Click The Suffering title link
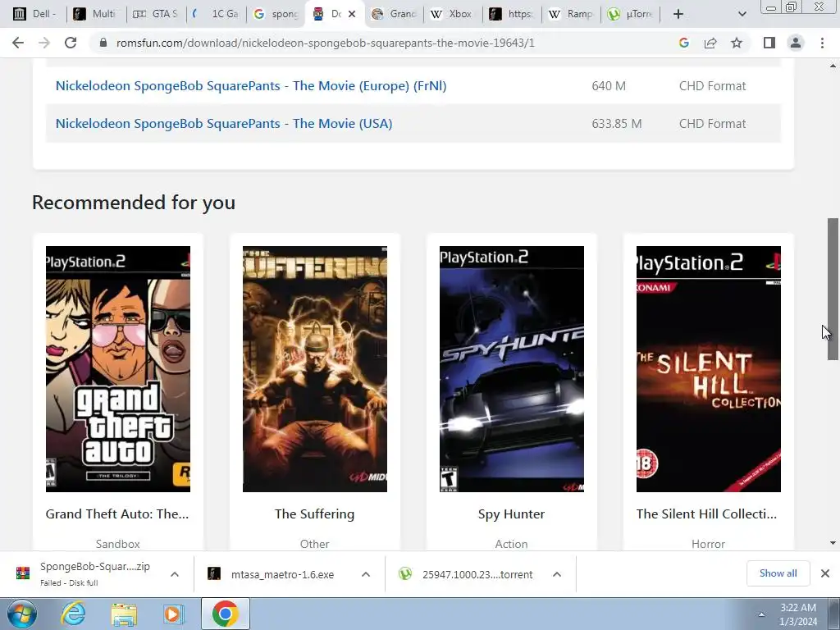Viewport: 840px width, 630px height. [314, 514]
